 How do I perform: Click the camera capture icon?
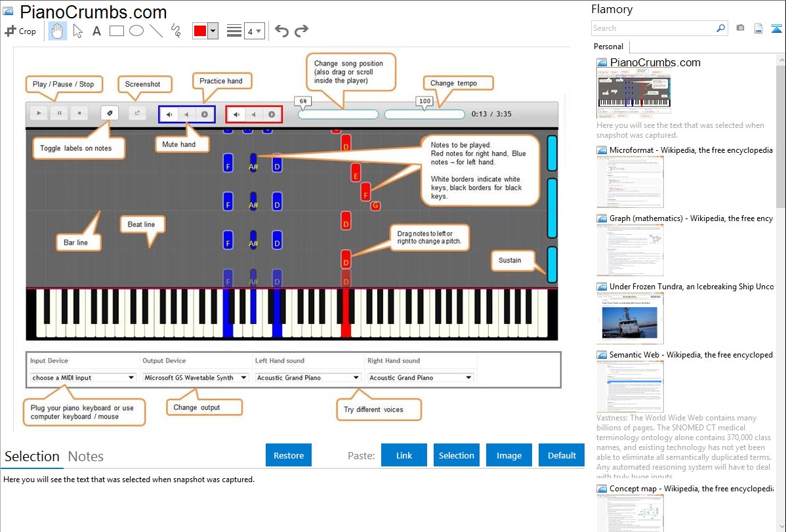pyautogui.click(x=740, y=28)
